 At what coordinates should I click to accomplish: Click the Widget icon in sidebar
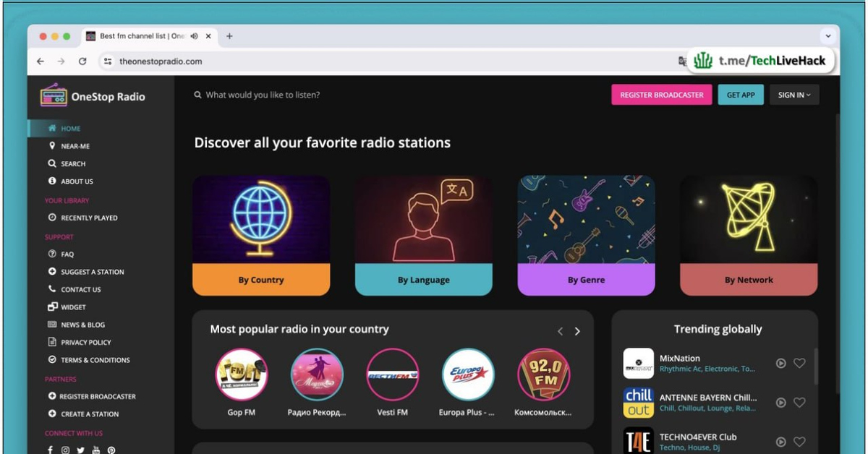52,307
